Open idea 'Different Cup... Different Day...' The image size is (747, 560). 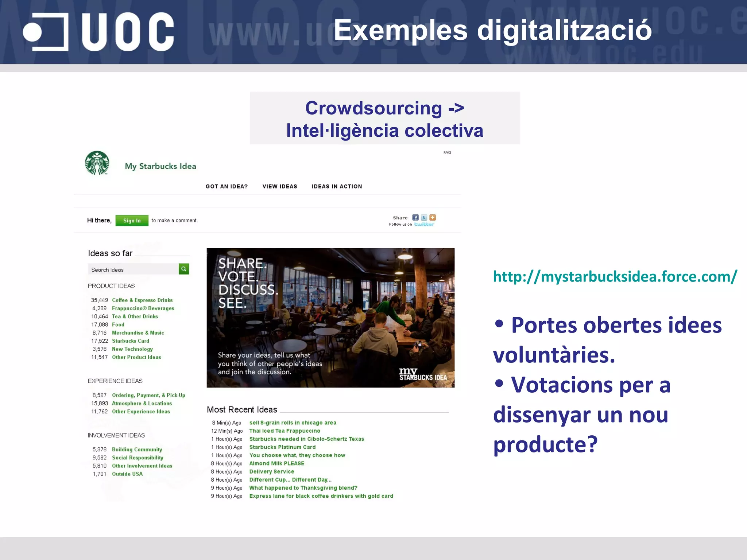(290, 480)
